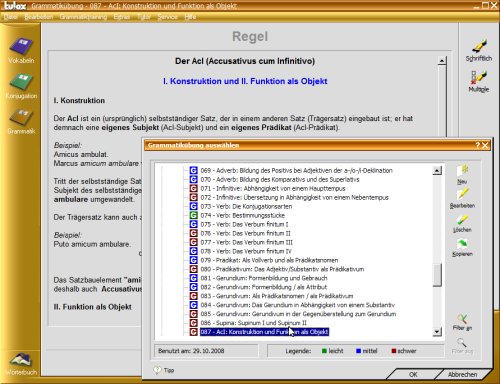Click the tulox logo in title bar

coord(15,6)
